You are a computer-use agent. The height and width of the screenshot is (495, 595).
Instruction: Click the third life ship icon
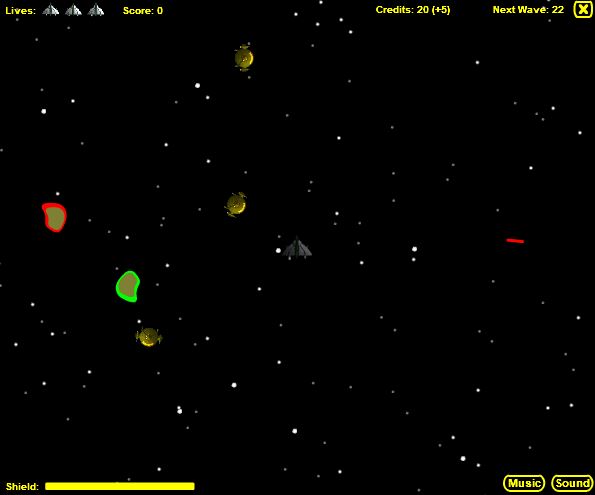click(x=96, y=9)
